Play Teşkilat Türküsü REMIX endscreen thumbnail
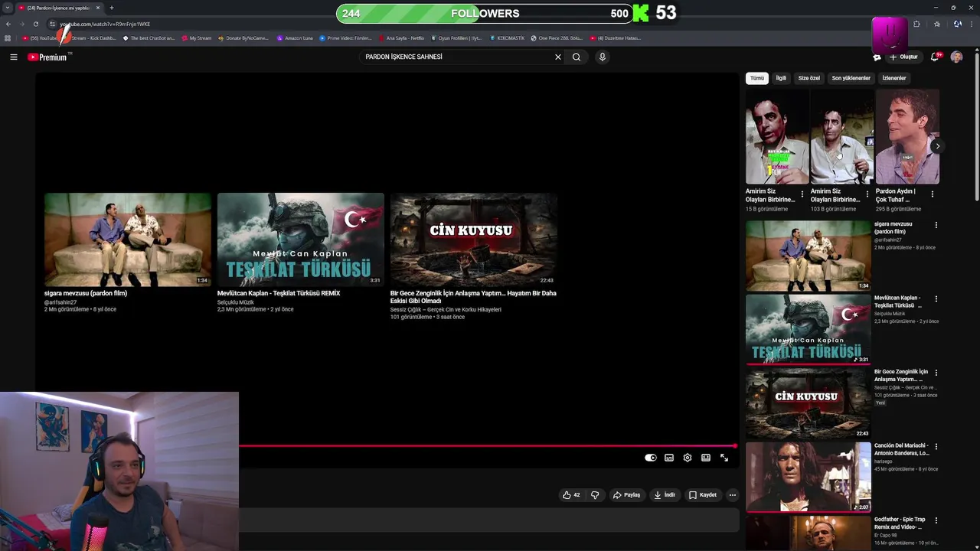The image size is (980, 551). click(x=301, y=240)
